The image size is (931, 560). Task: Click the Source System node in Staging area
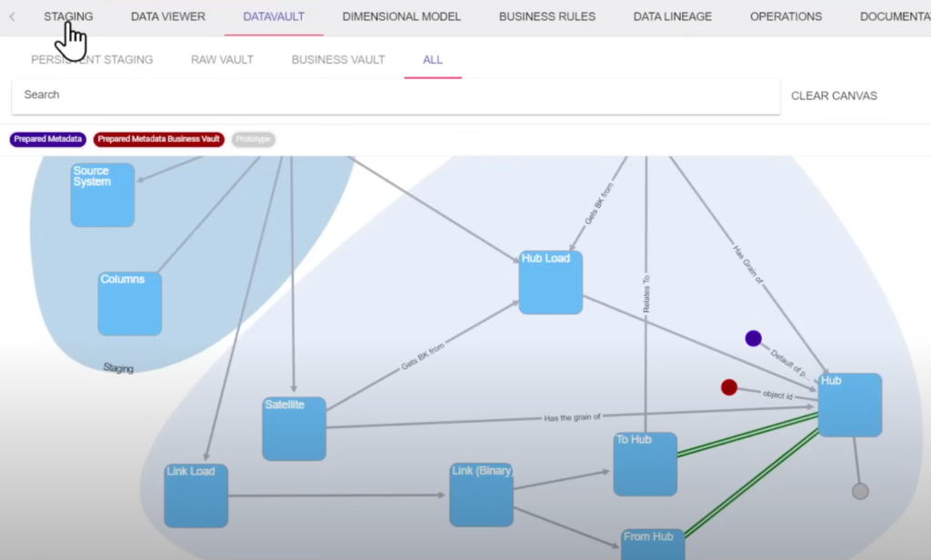(102, 195)
